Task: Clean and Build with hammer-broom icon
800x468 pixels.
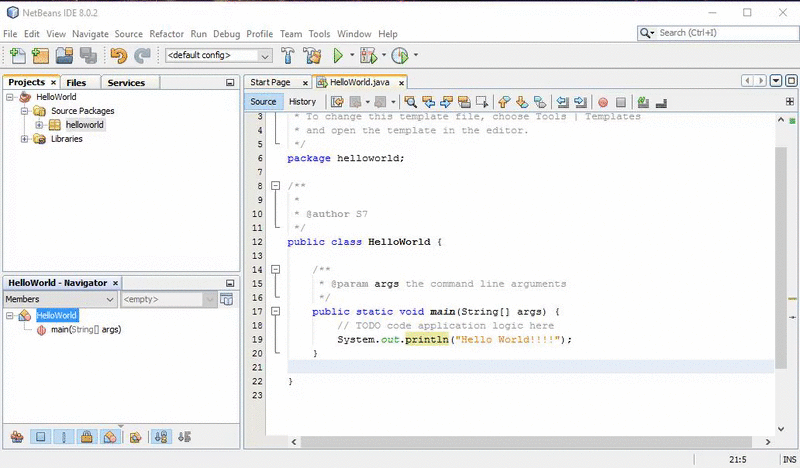Action: coord(312,55)
